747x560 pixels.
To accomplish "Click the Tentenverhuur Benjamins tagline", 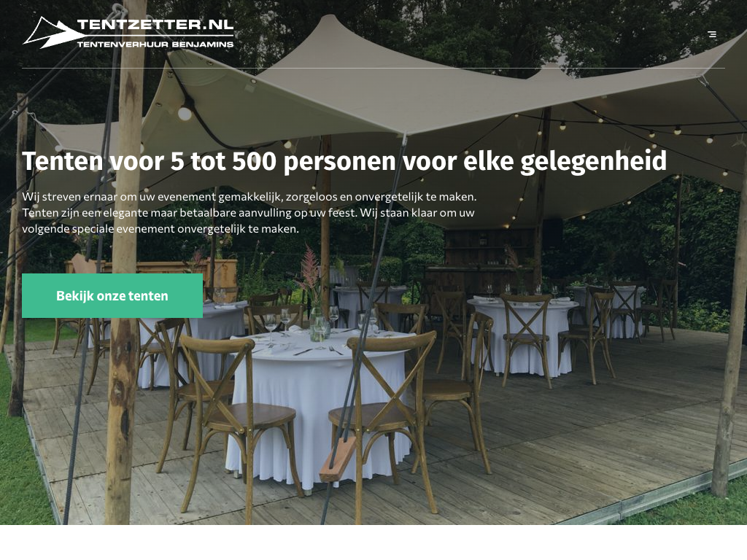I will (x=155, y=44).
